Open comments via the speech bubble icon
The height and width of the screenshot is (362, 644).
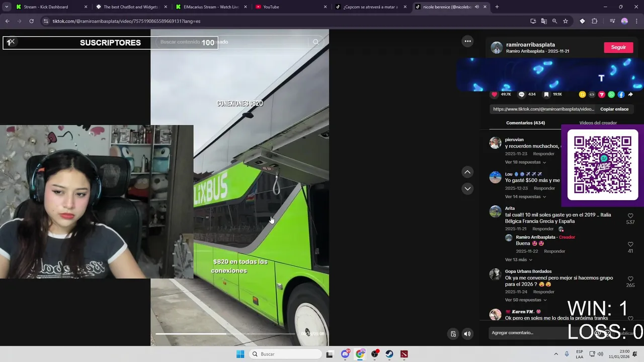522,95
